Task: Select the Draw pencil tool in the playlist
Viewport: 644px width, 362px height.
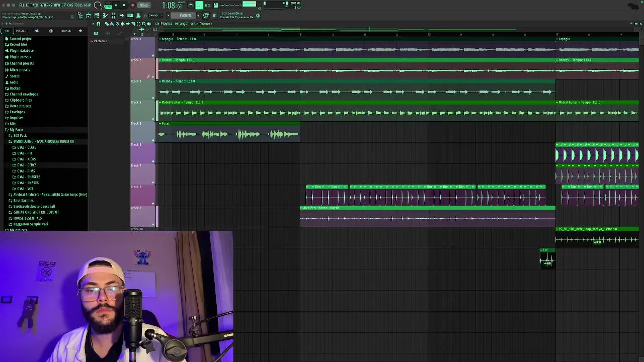Action: 107,24
